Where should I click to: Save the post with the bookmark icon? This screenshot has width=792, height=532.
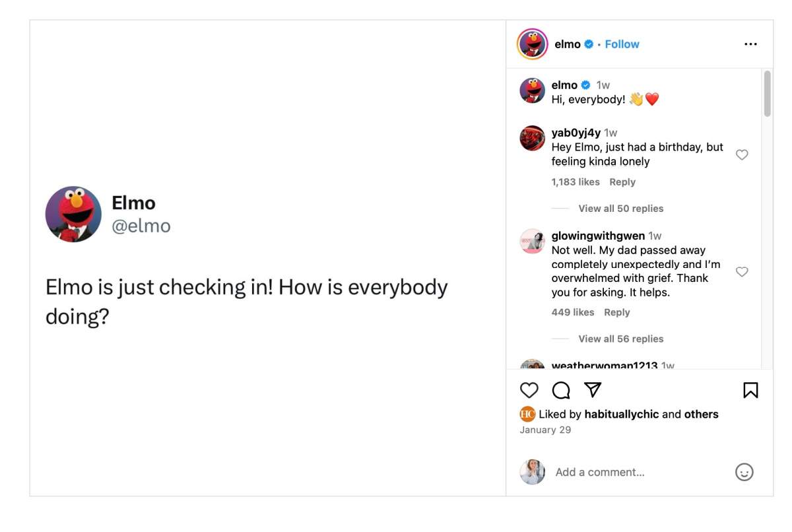[x=751, y=391]
